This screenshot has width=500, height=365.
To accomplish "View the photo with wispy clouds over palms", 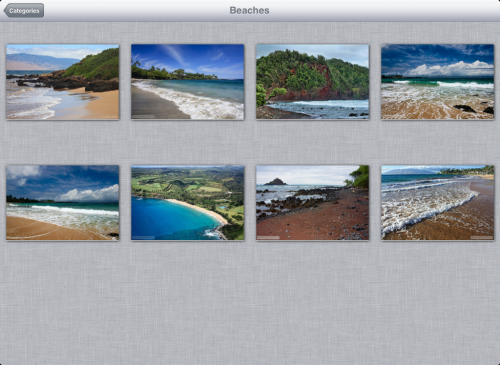I will click(188, 82).
